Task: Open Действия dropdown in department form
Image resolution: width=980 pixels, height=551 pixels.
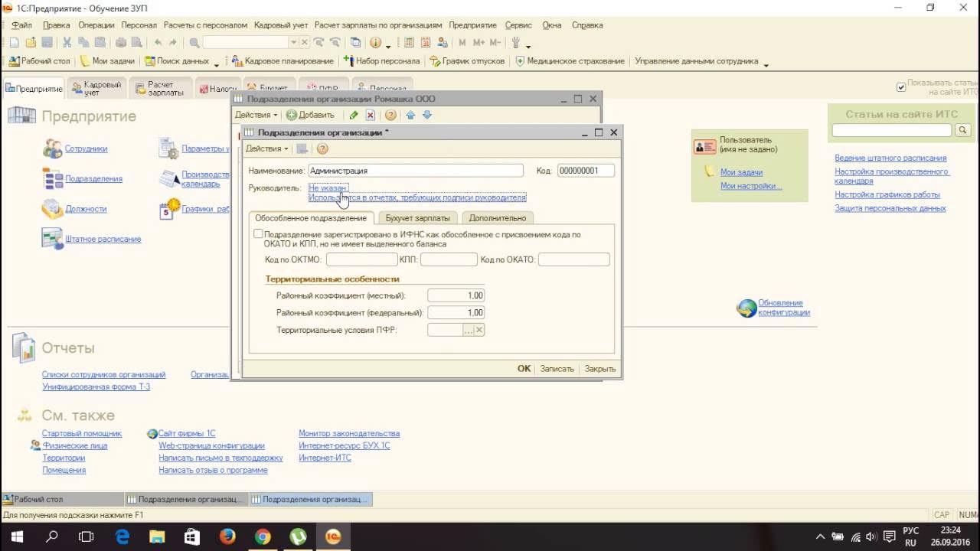Action: (x=267, y=148)
